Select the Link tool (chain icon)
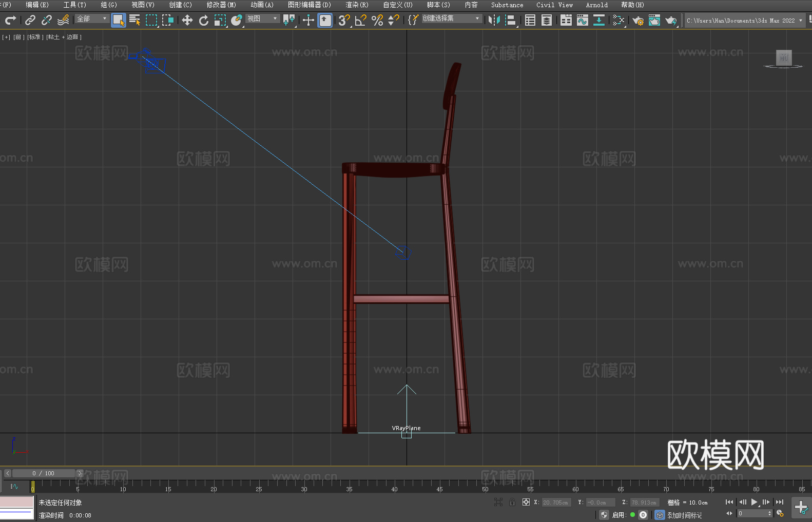Viewport: 812px width, 522px height. tap(30, 20)
